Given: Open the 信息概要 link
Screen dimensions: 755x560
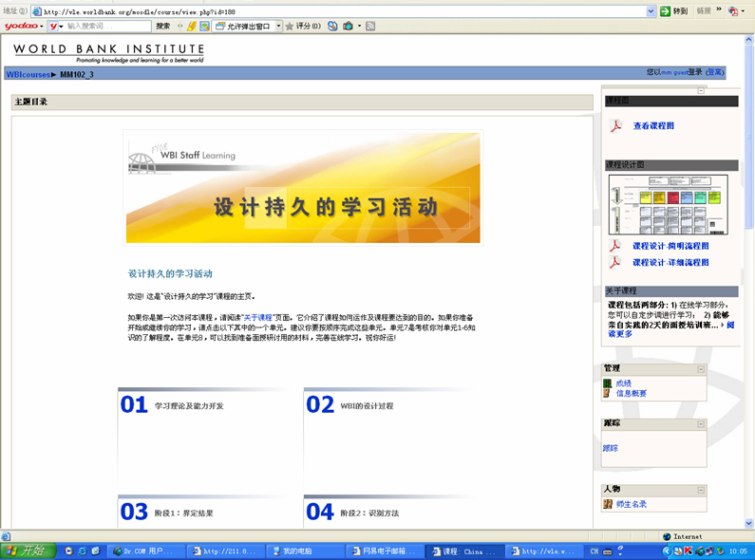Looking at the screenshot, I should point(632,393).
